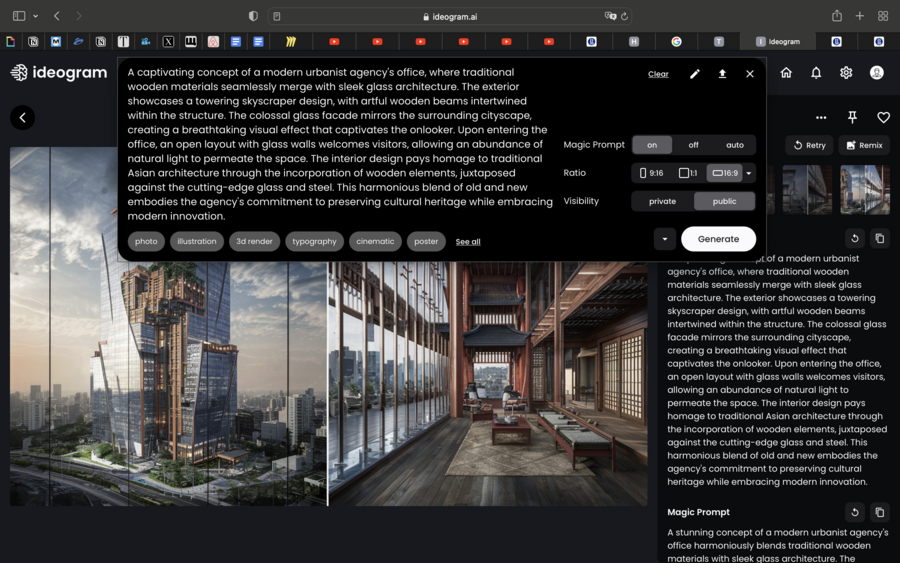The image size is (900, 563).
Task: Copy the Magic Prompt text
Action: tap(879, 512)
